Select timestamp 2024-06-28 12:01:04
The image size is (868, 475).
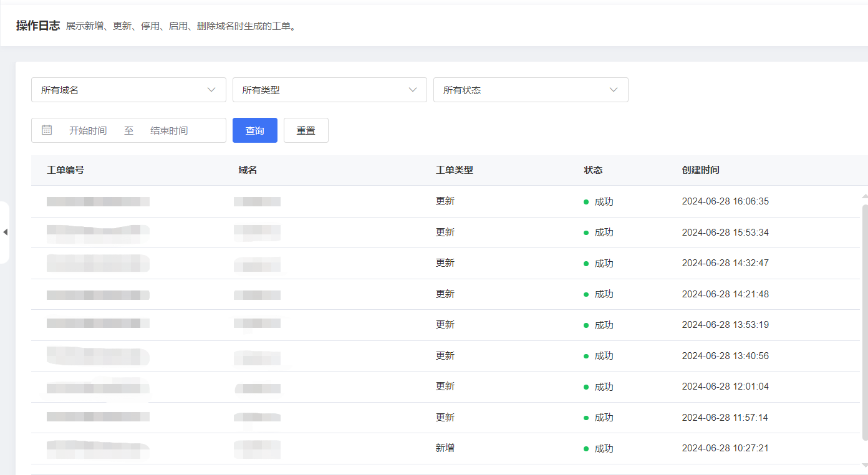point(725,386)
